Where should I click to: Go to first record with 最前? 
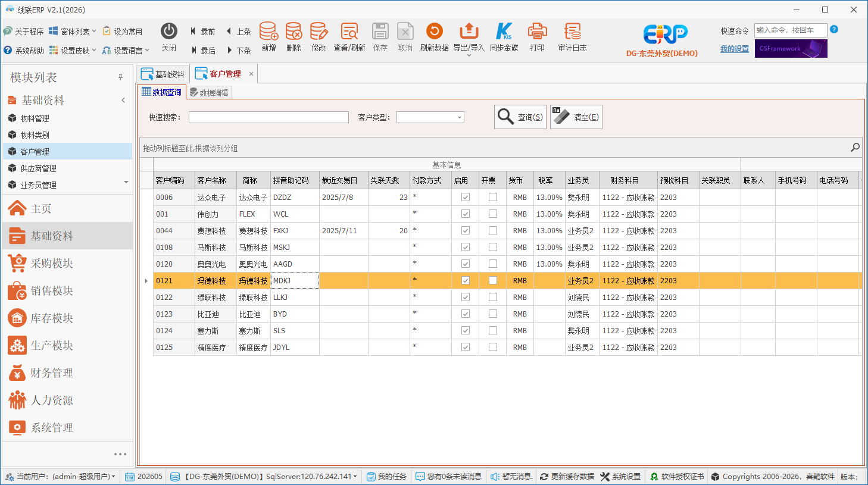(203, 32)
